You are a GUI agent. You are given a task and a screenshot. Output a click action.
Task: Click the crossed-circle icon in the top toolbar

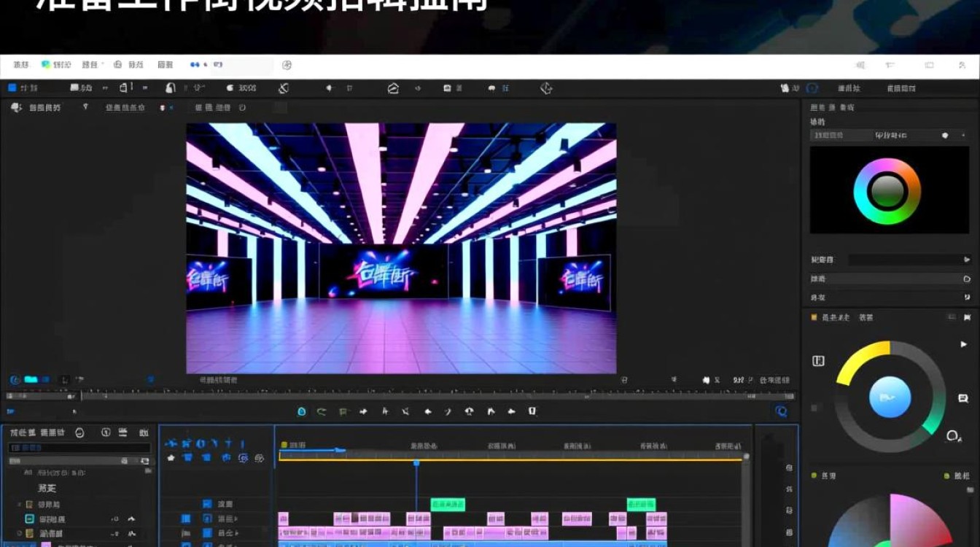pyautogui.click(x=284, y=88)
